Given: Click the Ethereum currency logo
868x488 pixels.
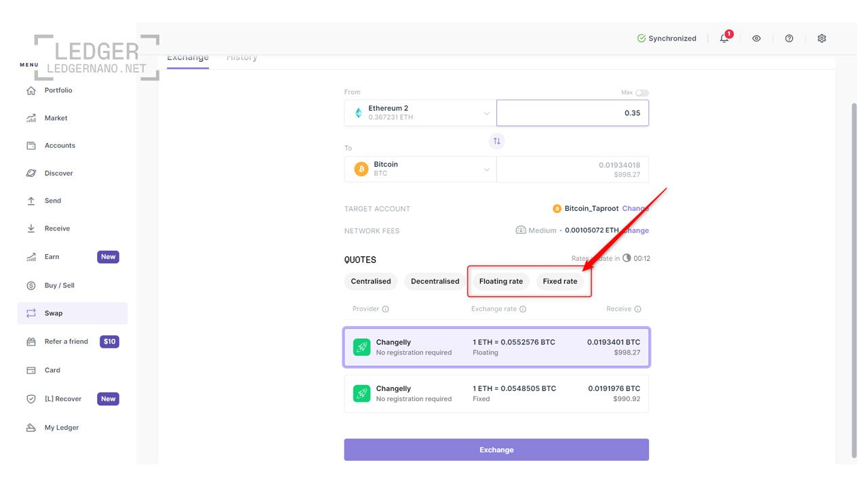Looking at the screenshot, I should [x=359, y=113].
